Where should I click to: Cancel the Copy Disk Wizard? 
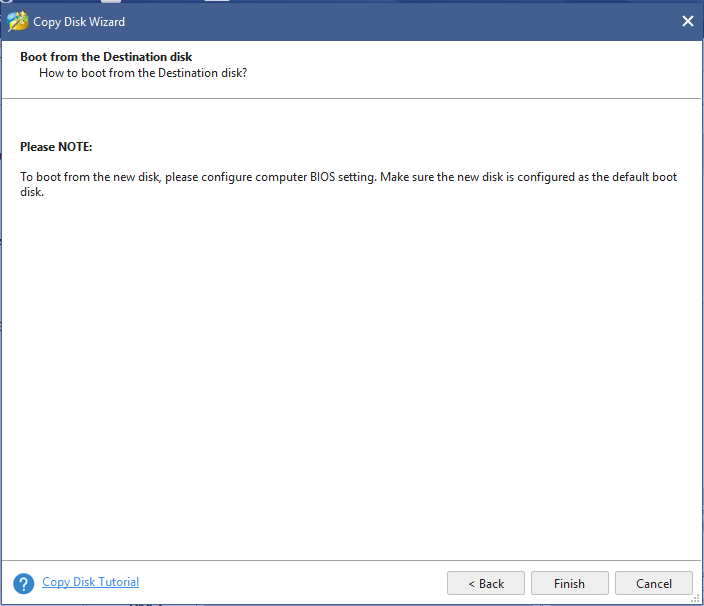(x=653, y=583)
